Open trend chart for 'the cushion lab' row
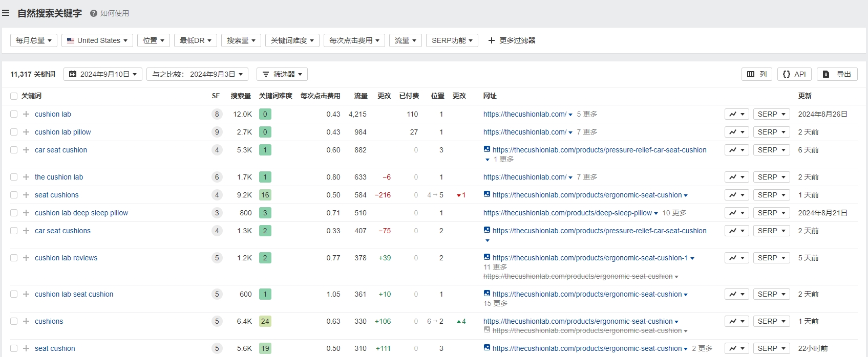This screenshot has height=357, width=868. pos(737,177)
